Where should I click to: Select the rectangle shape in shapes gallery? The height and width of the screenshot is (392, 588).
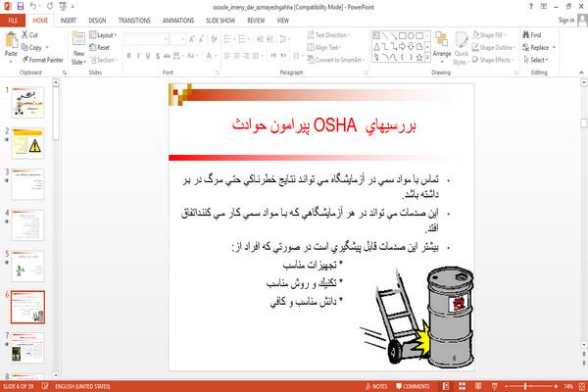[403, 35]
